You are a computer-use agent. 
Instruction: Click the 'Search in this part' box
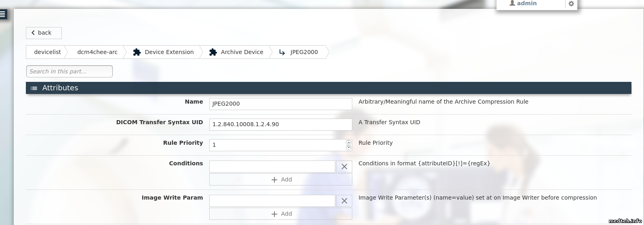(69, 71)
